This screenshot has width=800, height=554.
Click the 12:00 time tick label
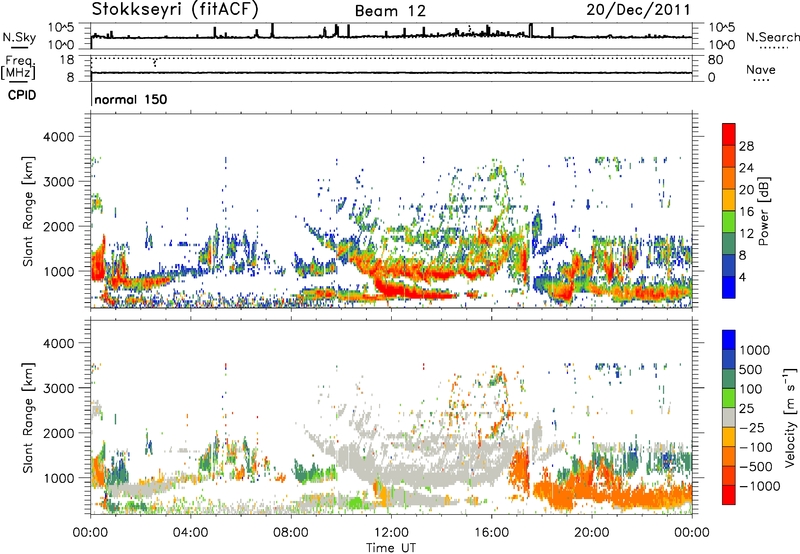point(391,533)
